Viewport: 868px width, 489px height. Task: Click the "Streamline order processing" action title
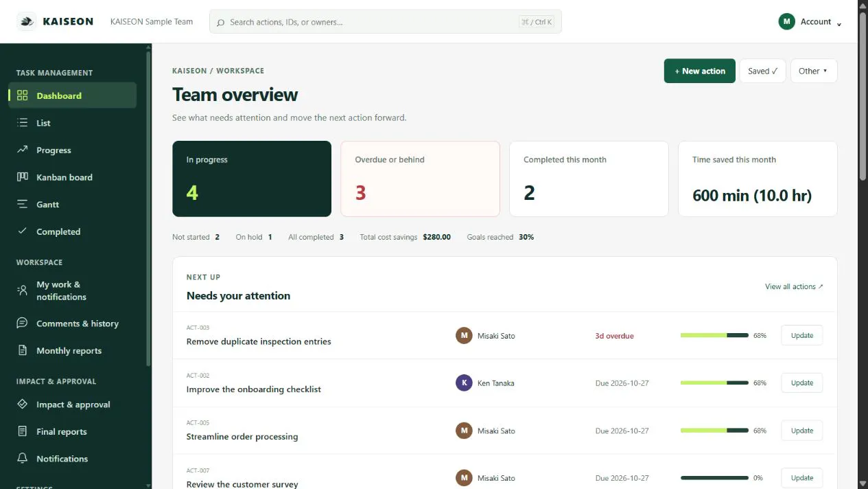coord(242,436)
